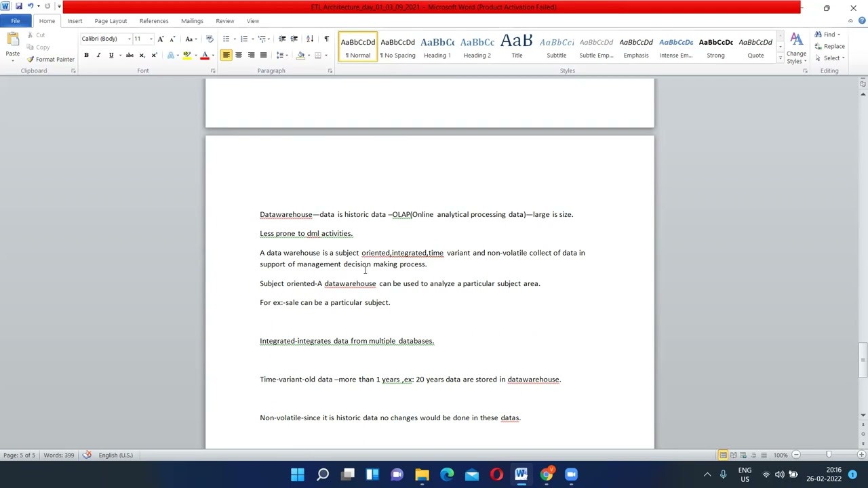Expand font color dropdown arrow
The height and width of the screenshot is (488, 868).
coord(212,55)
